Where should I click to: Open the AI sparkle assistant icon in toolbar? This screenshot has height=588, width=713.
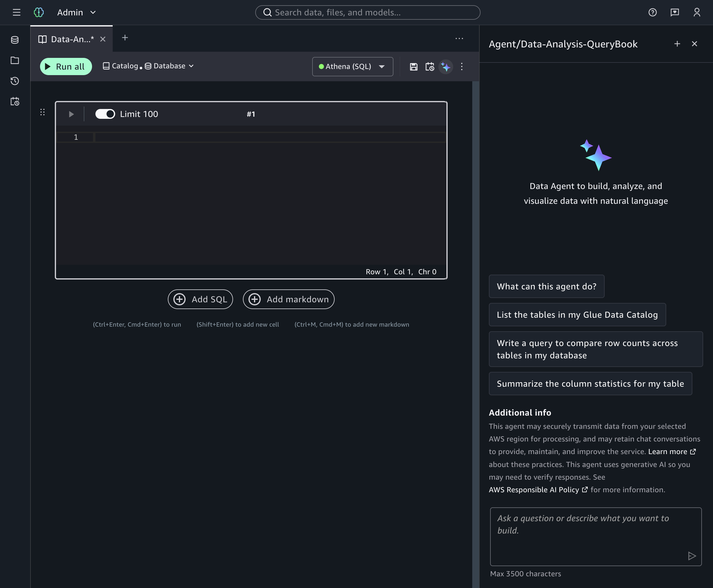[446, 67]
